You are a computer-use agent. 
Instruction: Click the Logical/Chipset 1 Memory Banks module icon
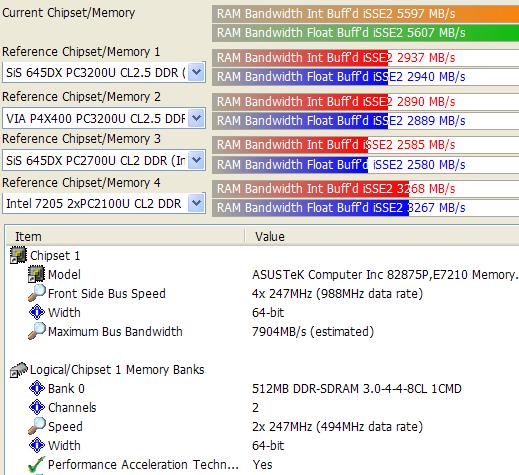coord(18,370)
